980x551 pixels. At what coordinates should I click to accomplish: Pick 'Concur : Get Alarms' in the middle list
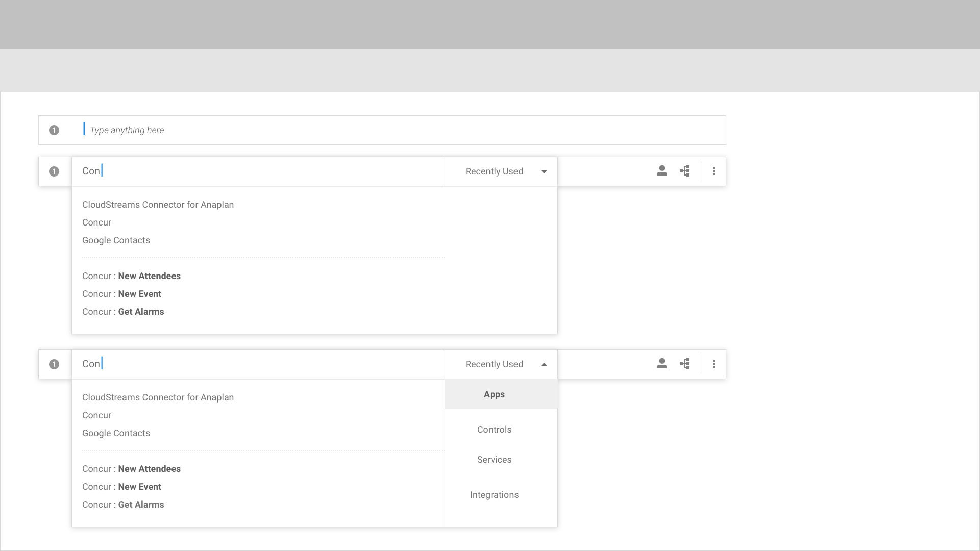(123, 312)
